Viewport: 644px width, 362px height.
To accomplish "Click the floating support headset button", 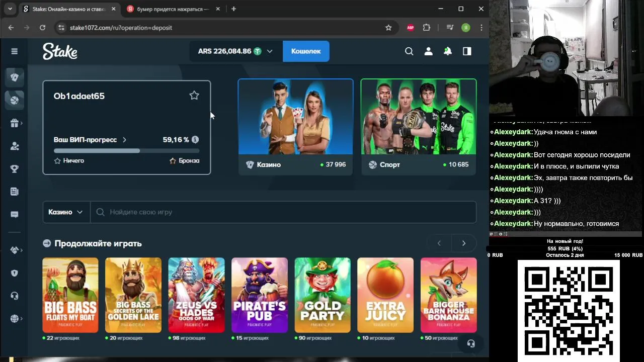I will point(471,343).
